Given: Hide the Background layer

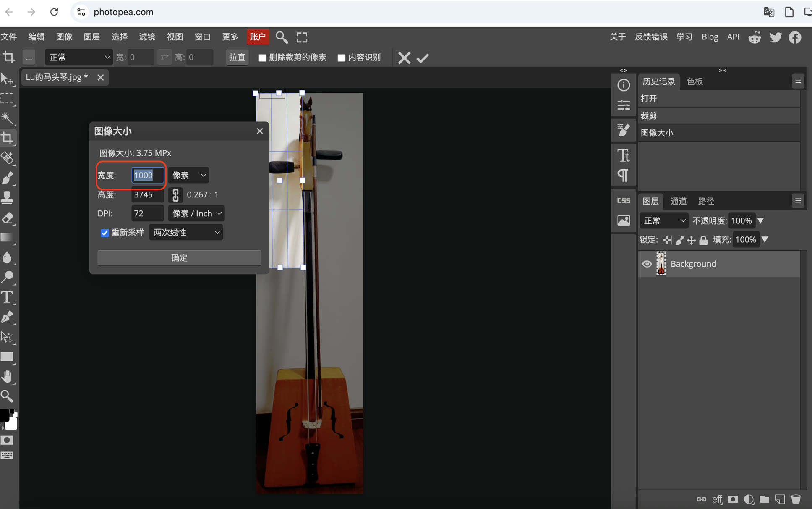Looking at the screenshot, I should point(646,264).
